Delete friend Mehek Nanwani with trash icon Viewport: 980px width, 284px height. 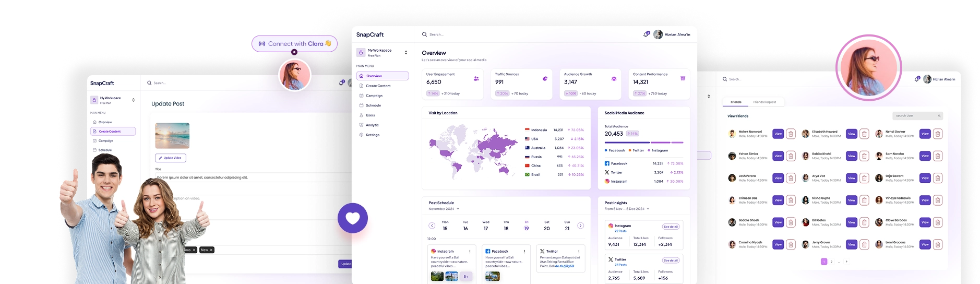click(x=791, y=134)
